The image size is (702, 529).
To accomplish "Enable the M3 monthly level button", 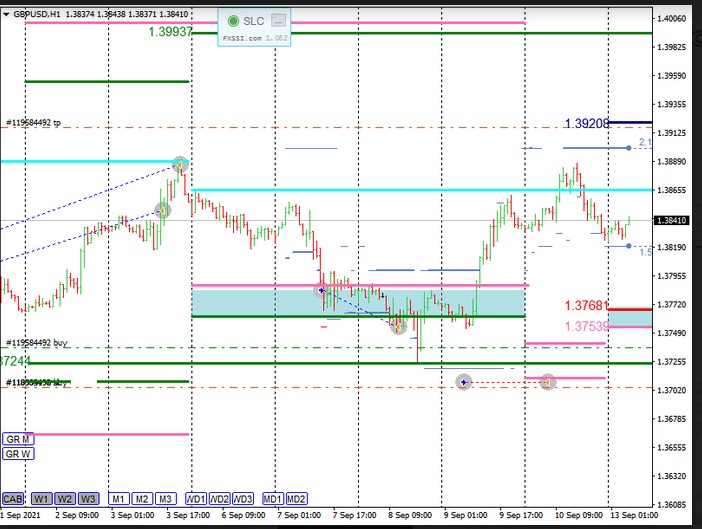I will (x=166, y=498).
